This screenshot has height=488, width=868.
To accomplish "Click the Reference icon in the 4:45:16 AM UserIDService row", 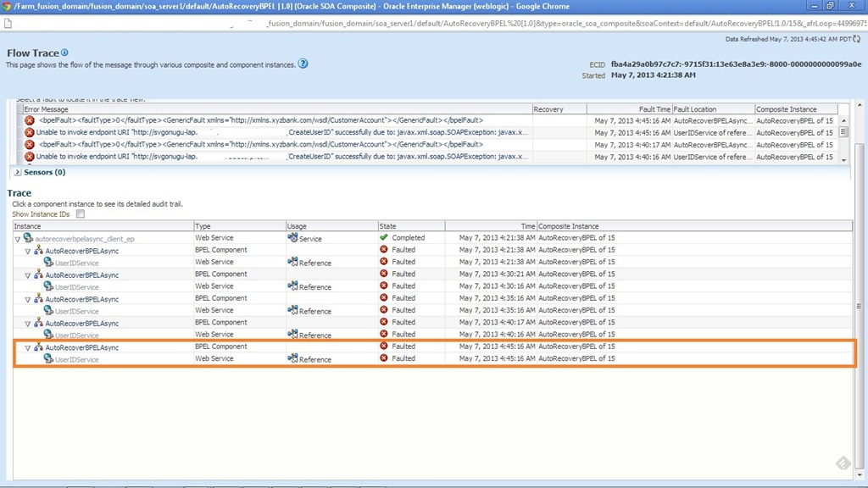I will pyautogui.click(x=292, y=359).
